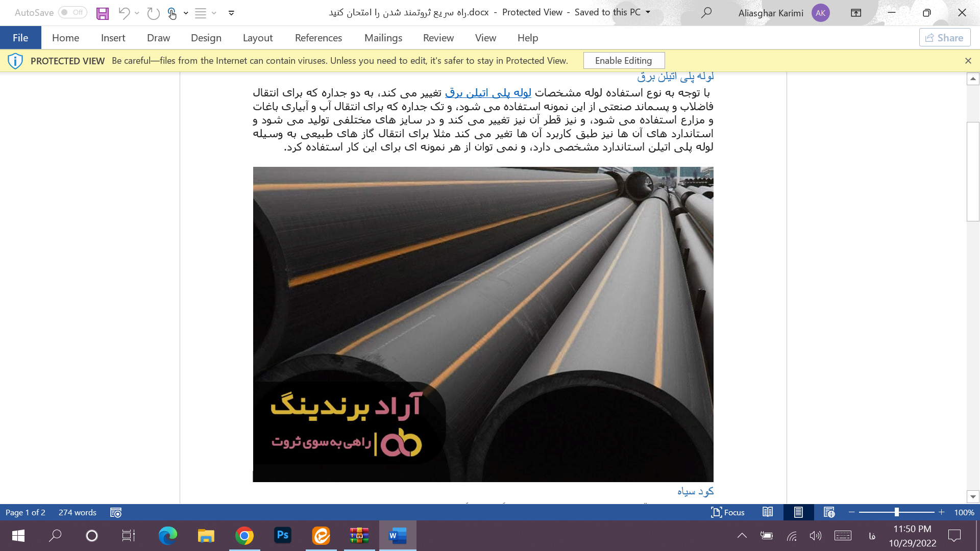Toggle Print Layout view button
This screenshot has height=551, width=980.
(798, 512)
